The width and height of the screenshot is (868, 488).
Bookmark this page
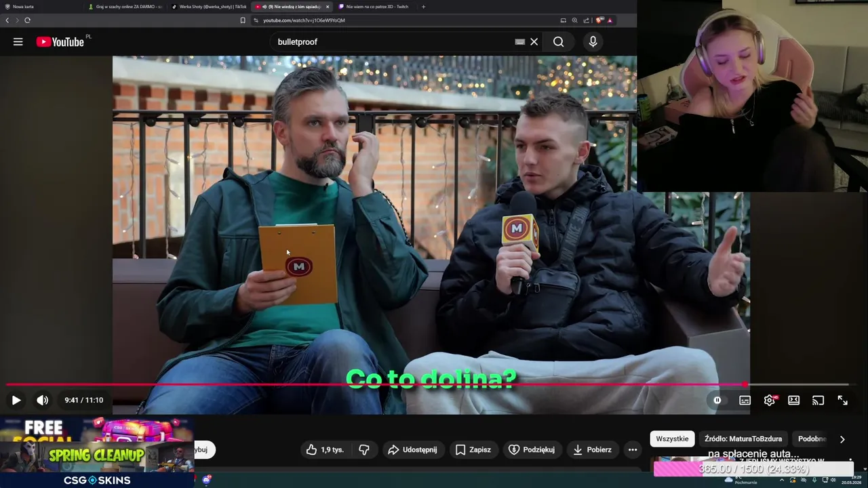tap(243, 20)
